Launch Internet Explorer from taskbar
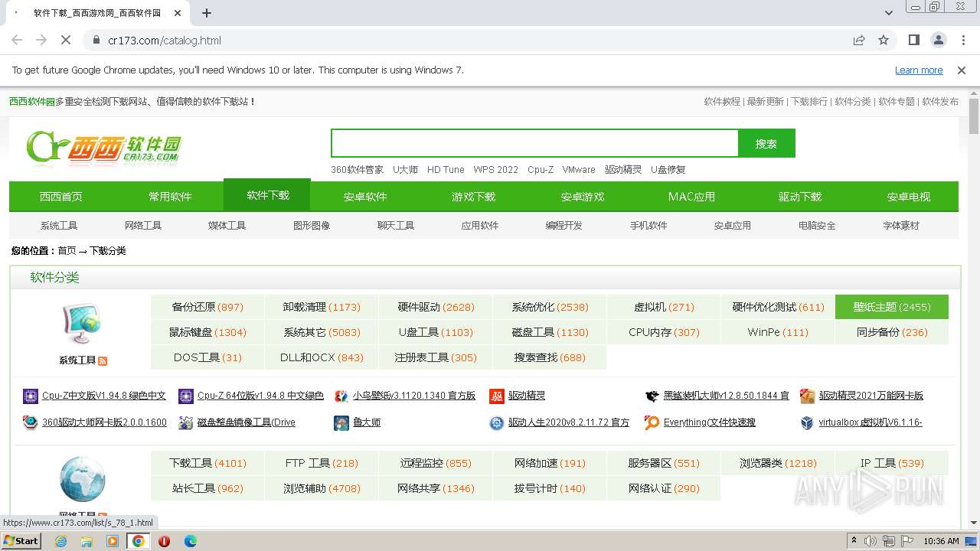This screenshot has width=980, height=551. [x=60, y=541]
